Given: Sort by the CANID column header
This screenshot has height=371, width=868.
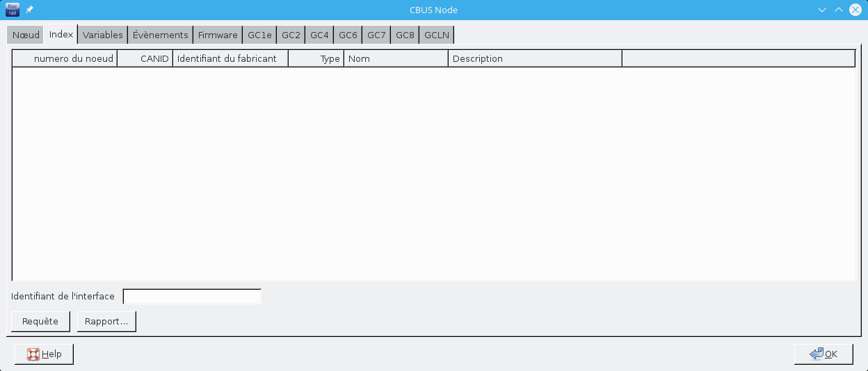Looking at the screenshot, I should point(145,58).
